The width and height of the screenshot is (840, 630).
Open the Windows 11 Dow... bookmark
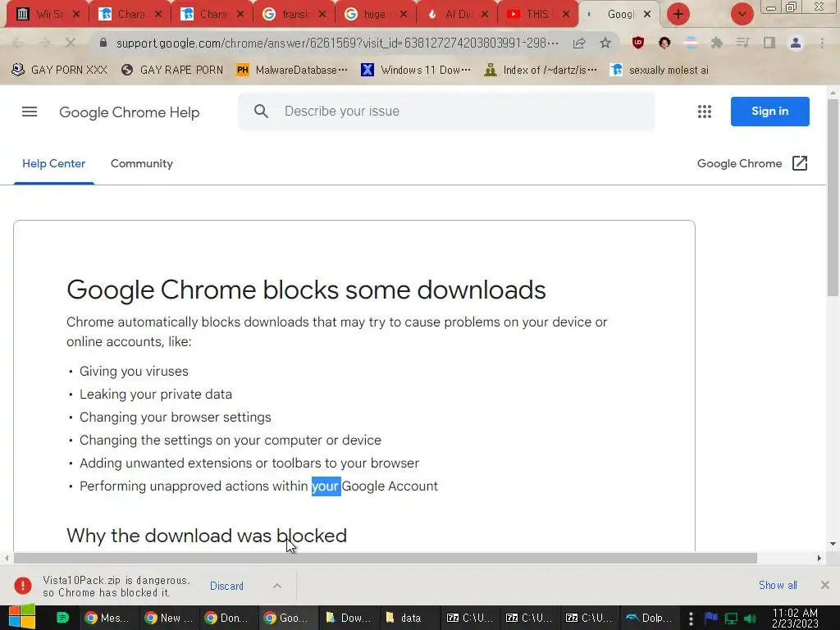pos(416,70)
